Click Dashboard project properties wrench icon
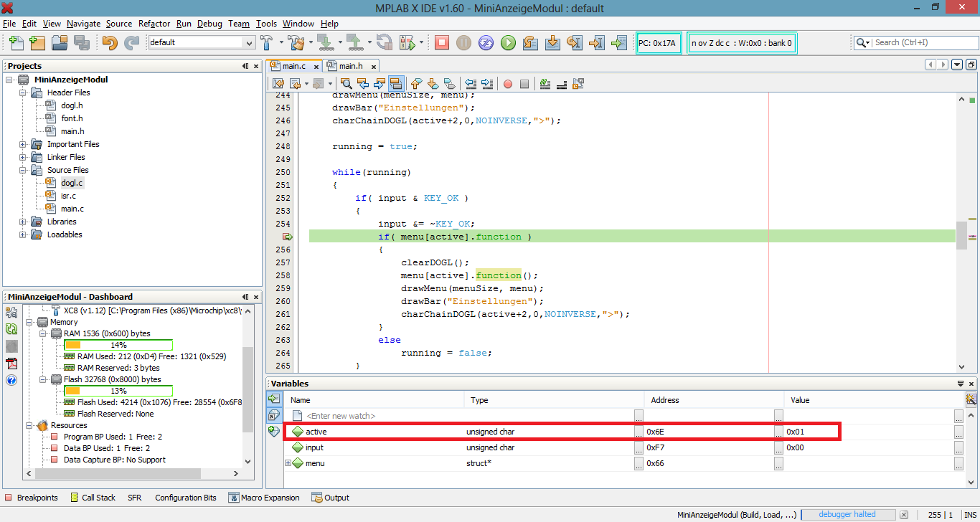 tap(11, 312)
